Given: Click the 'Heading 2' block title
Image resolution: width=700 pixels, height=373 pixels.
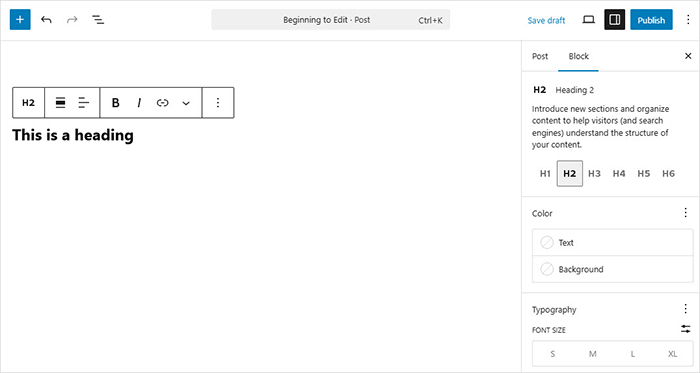Looking at the screenshot, I should 575,90.
